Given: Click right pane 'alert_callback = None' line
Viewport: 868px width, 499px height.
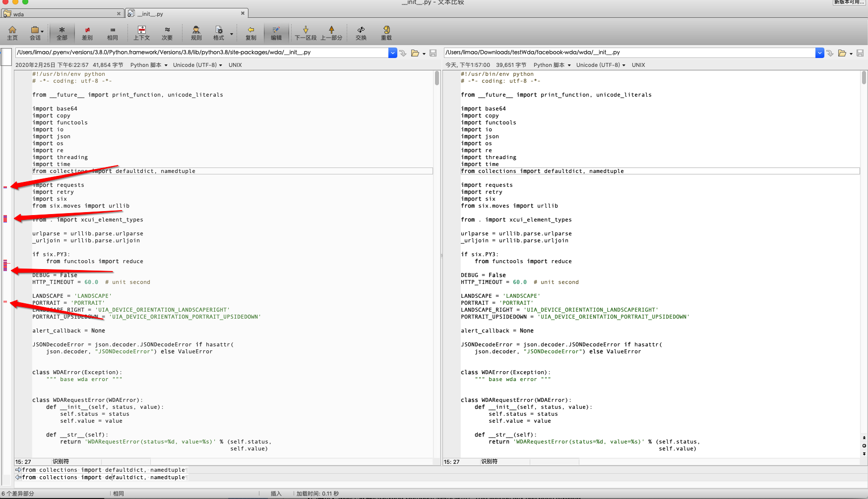Looking at the screenshot, I should coord(497,331).
